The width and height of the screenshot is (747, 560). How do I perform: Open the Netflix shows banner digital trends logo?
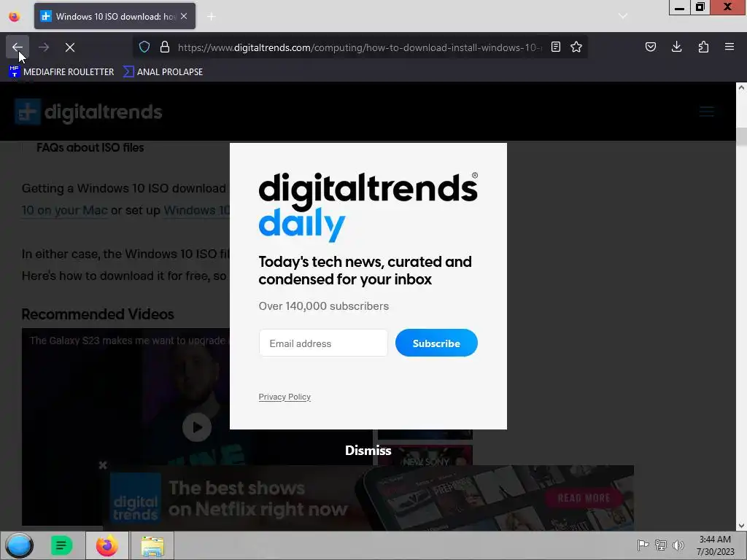[135, 498]
